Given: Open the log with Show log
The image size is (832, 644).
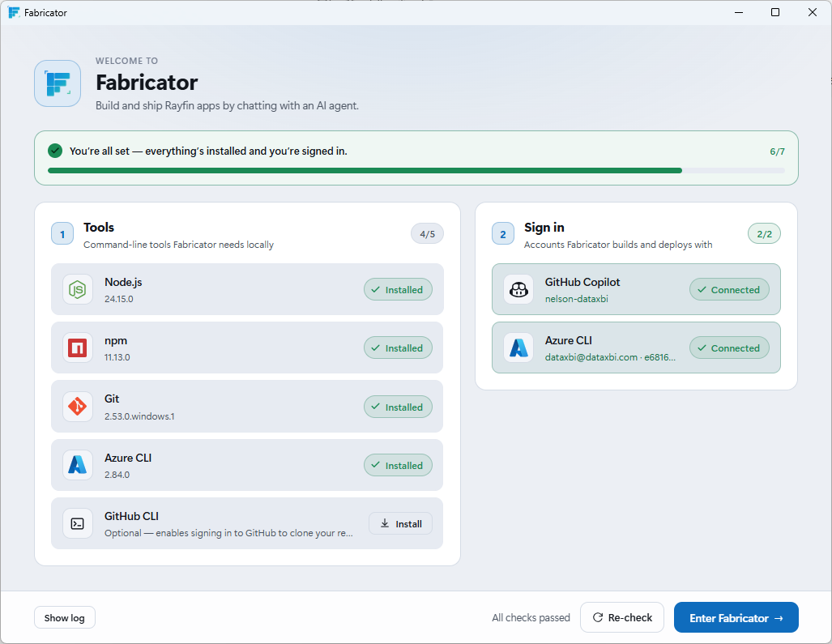Looking at the screenshot, I should (65, 617).
